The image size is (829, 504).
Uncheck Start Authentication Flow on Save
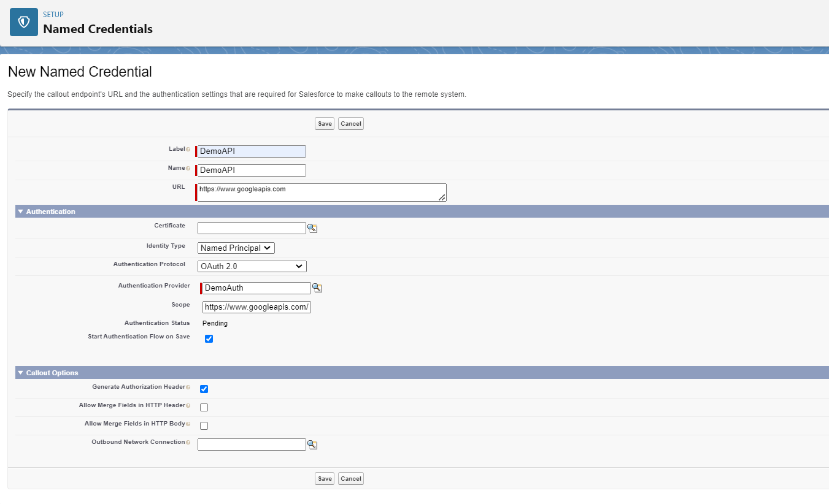[x=209, y=338]
